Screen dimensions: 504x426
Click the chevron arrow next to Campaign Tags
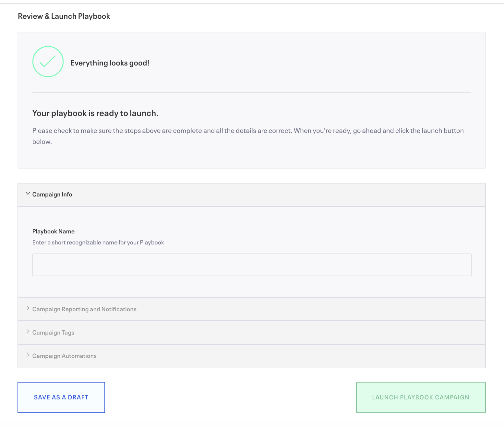point(28,332)
